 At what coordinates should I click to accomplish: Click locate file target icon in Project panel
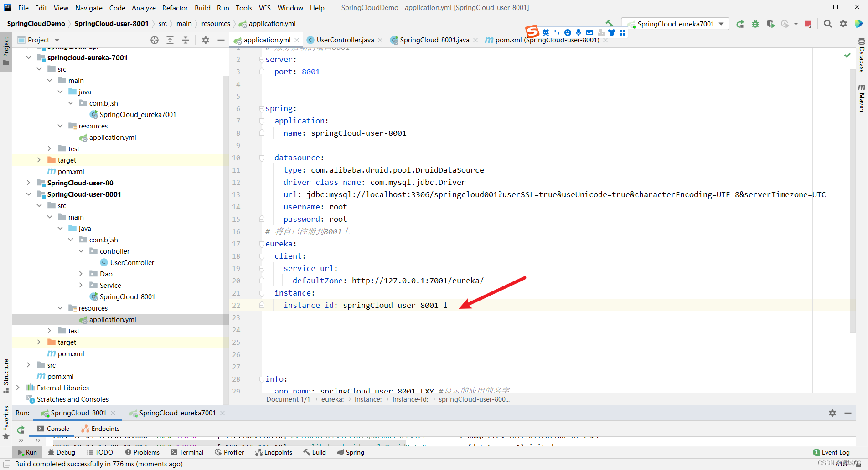(155, 40)
